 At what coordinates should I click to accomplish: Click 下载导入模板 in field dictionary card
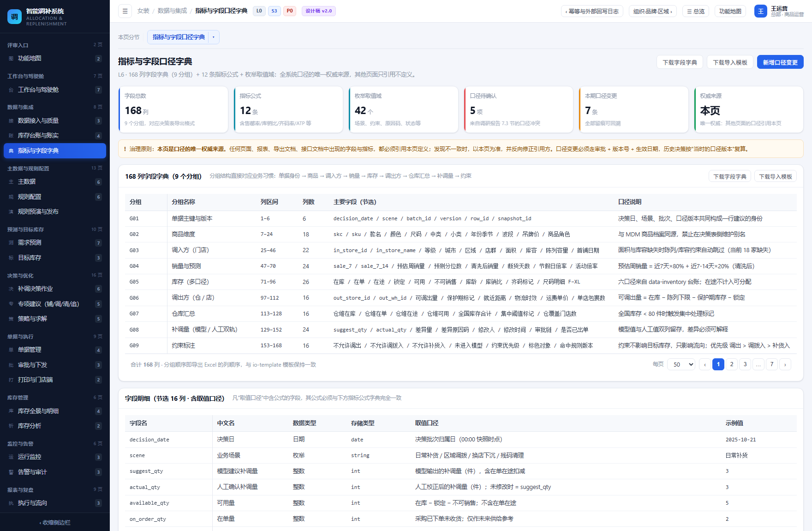coord(776,176)
